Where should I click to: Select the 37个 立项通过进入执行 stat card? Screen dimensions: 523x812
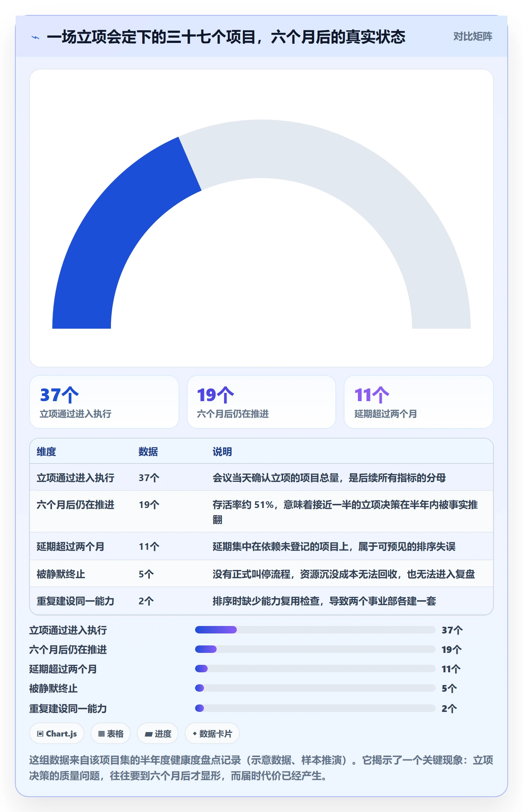[104, 402]
